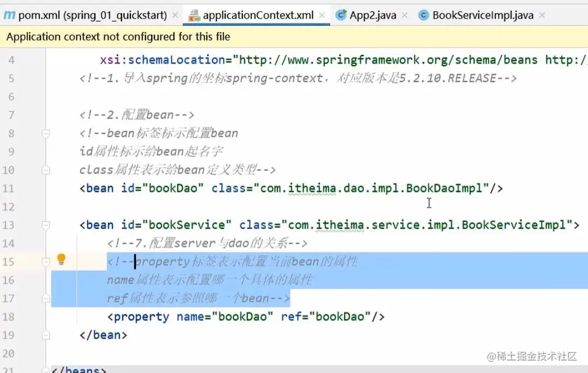
Task: Click the Maven icon on pom.xml tab
Action: (x=10, y=15)
